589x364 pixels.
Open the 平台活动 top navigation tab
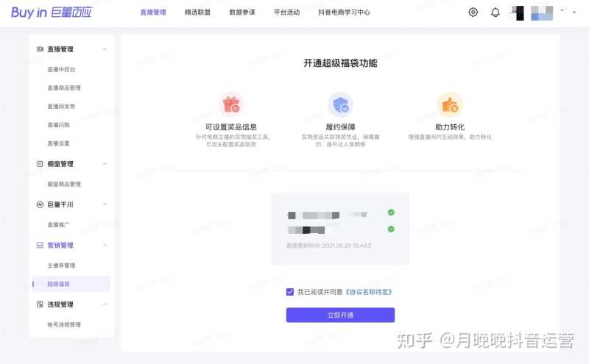(x=286, y=13)
